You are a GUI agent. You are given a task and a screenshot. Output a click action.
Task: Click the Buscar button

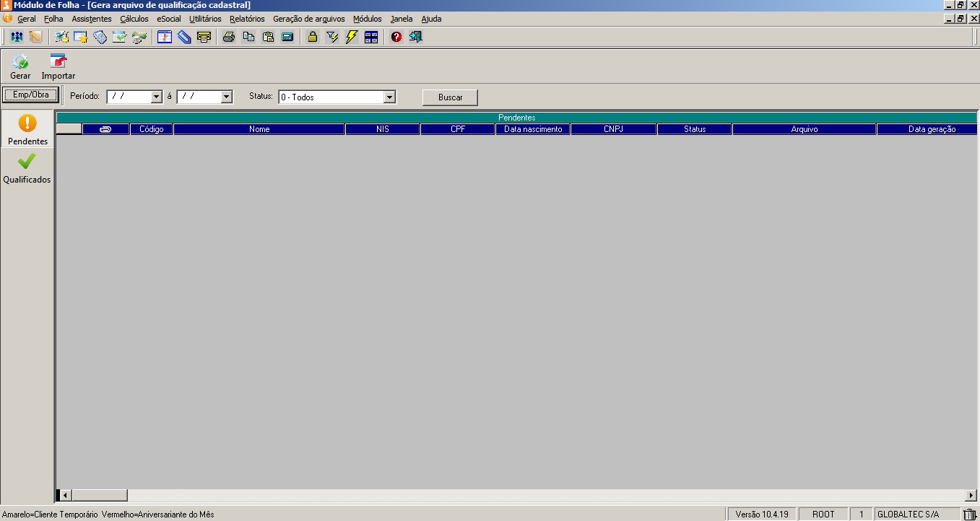pos(450,97)
